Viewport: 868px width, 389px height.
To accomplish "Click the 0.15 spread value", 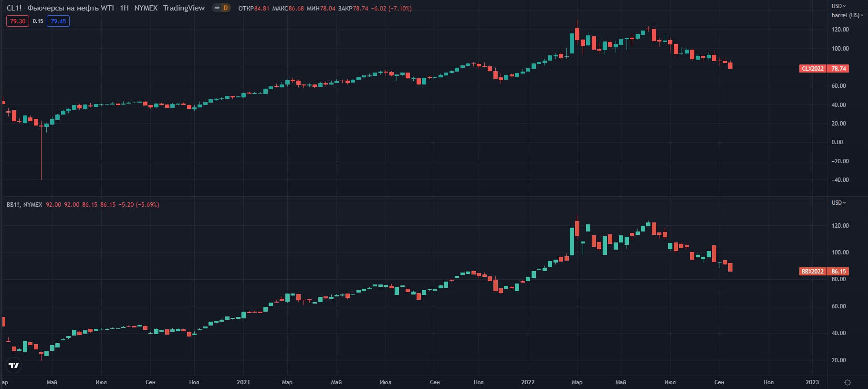I will (38, 21).
